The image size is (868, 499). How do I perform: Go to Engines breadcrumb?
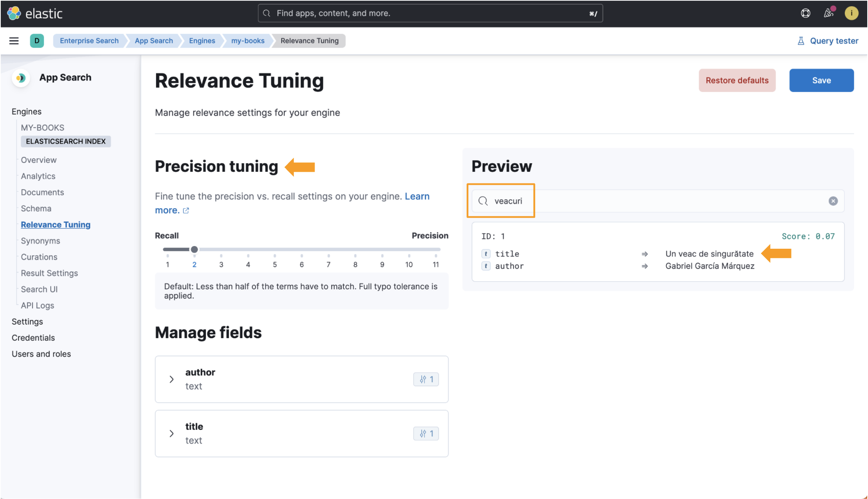202,41
